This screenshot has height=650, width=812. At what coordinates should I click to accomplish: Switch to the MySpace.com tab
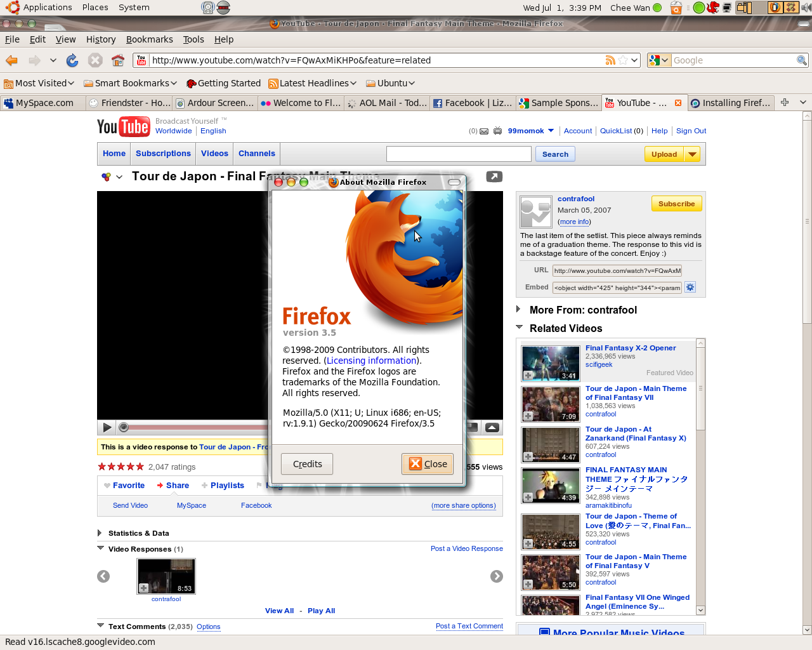tap(43, 103)
